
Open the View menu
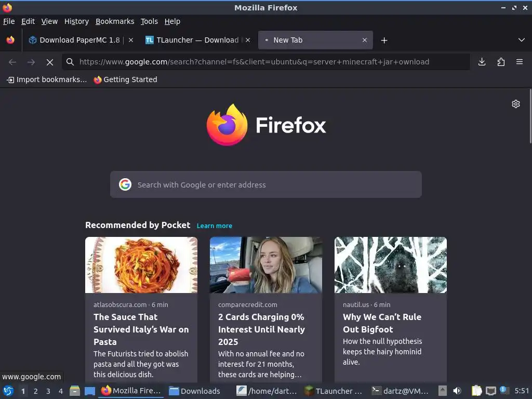coord(49,21)
